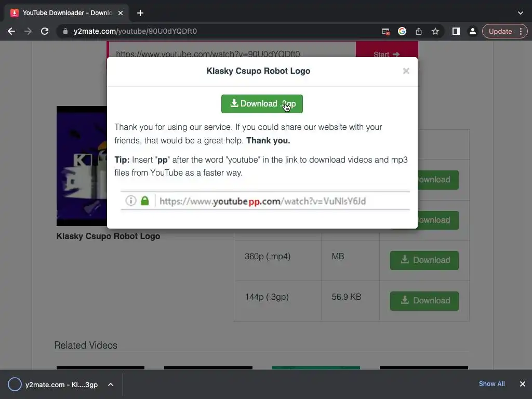Close the YouTube Downloader tab
532x399 pixels.
[x=121, y=13]
